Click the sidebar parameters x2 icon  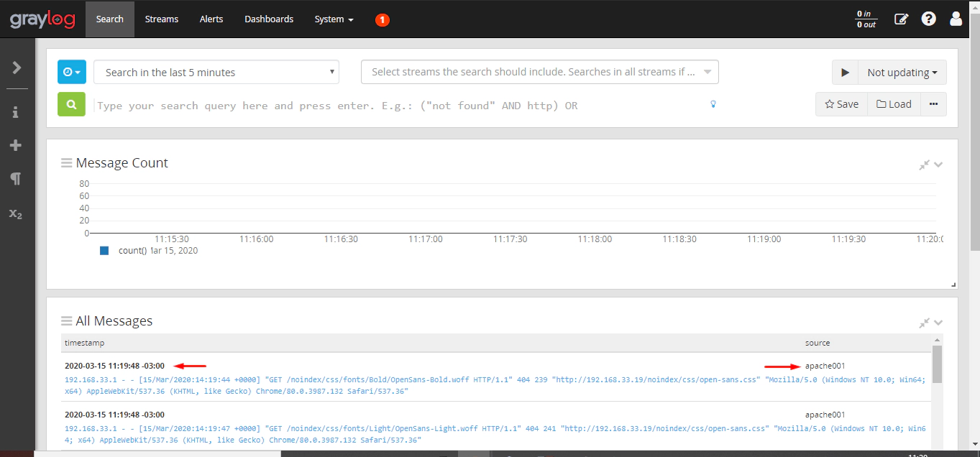tap(16, 213)
